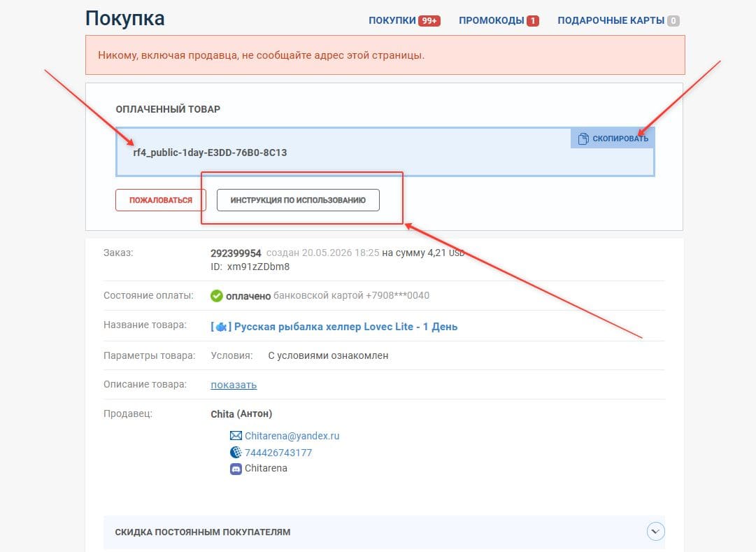Show product description via показать
The height and width of the screenshot is (552, 756).
coord(234,385)
